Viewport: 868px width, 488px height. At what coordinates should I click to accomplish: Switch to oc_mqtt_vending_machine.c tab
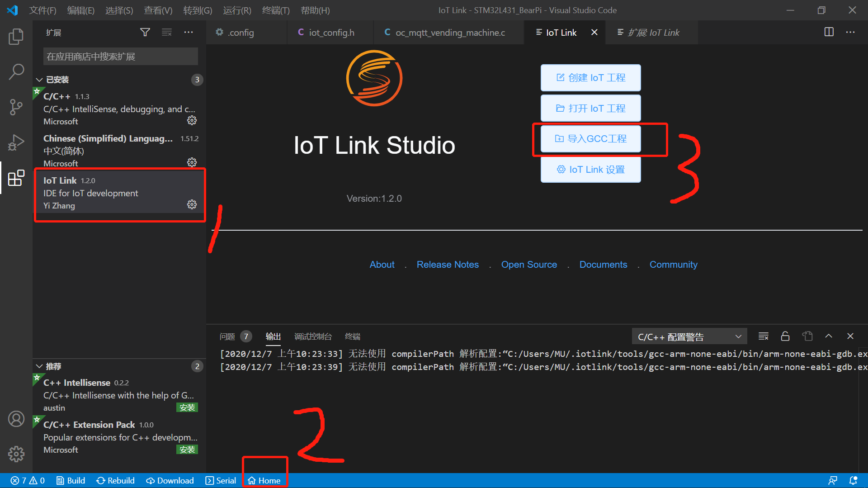tap(449, 32)
